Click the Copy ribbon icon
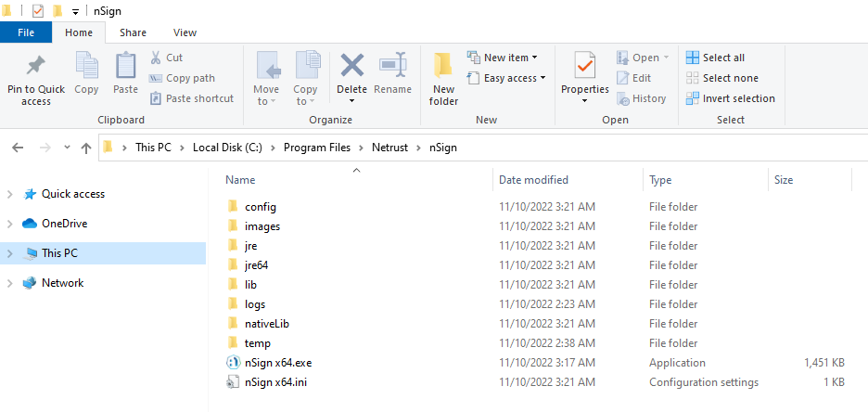This screenshot has width=868, height=412. coord(86,66)
